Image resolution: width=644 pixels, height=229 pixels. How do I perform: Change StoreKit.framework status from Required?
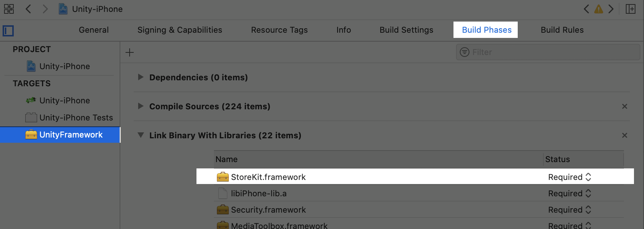[x=588, y=177]
